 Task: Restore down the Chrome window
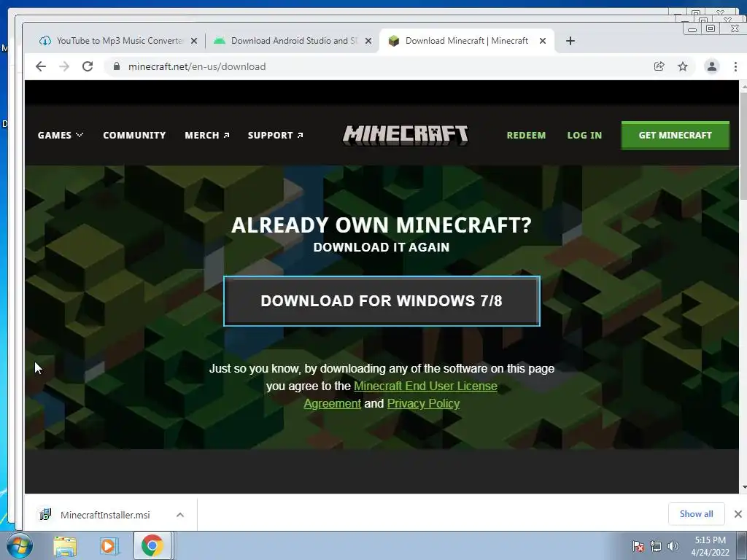coord(711,28)
